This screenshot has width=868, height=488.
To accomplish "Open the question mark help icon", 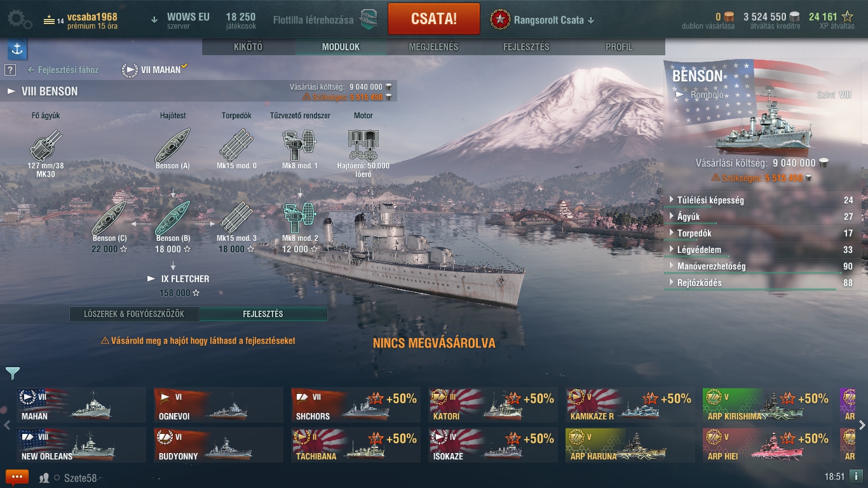I will click(x=10, y=70).
